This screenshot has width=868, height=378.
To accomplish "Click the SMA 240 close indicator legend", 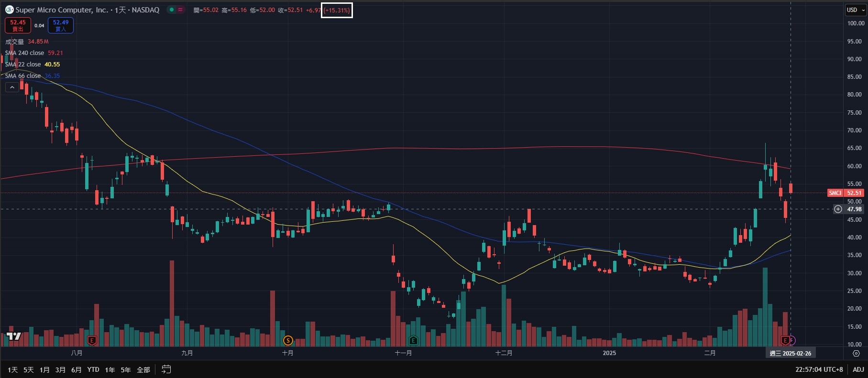I will pyautogui.click(x=24, y=53).
